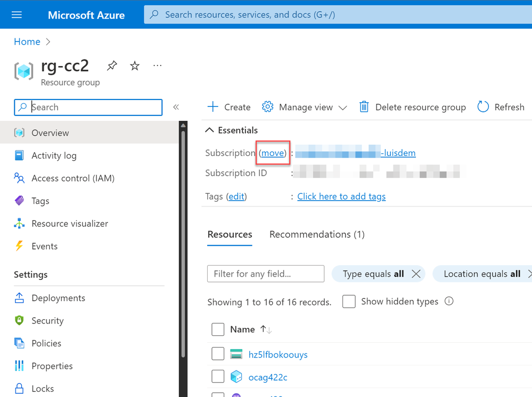The width and height of the screenshot is (532, 397).
Task: Remove the Type equals all filter
Action: [416, 274]
